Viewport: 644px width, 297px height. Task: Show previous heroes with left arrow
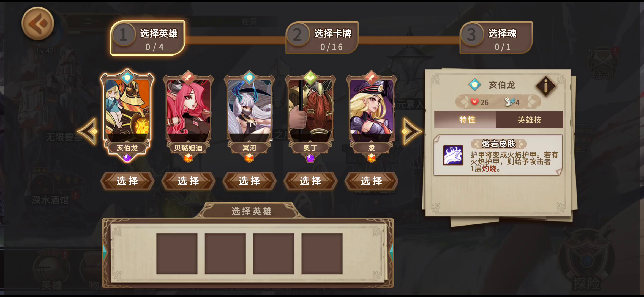point(88,131)
